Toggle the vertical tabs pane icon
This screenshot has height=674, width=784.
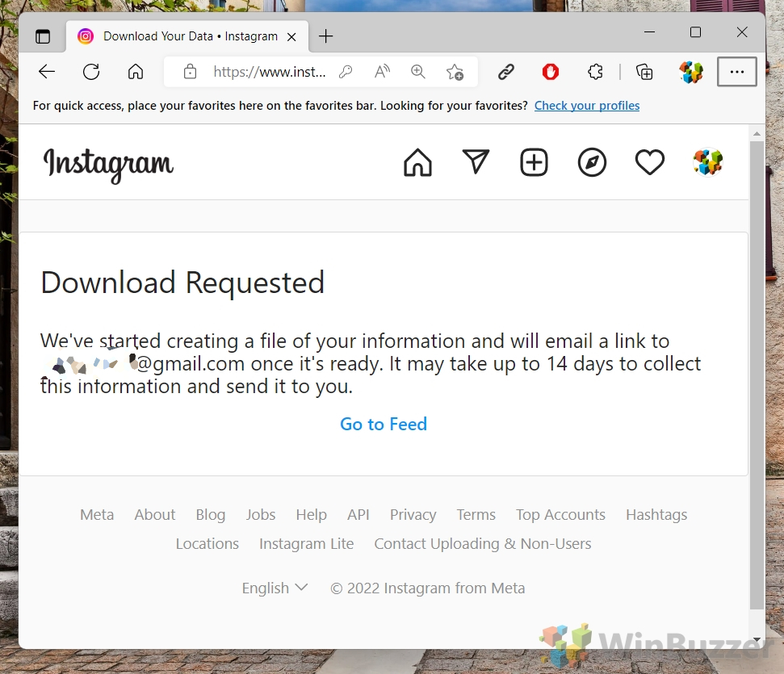pos(43,36)
